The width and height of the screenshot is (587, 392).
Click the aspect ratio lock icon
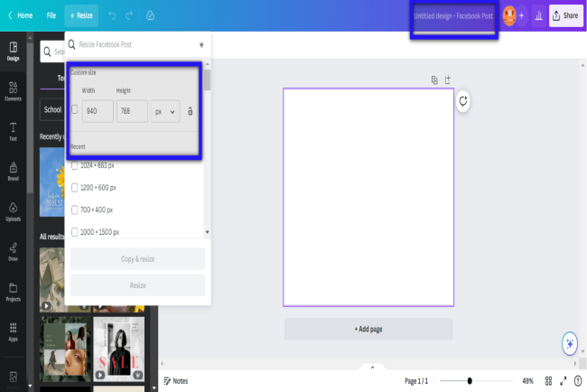coord(190,111)
